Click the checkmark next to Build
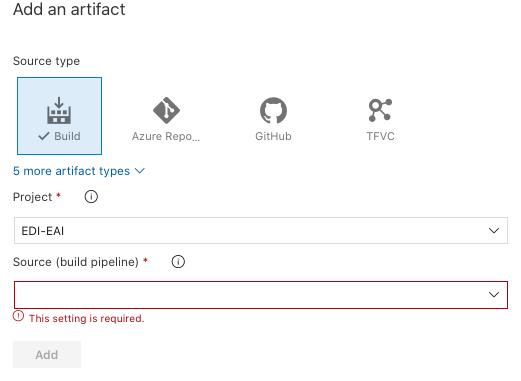The height and width of the screenshot is (381, 521). tap(44, 136)
